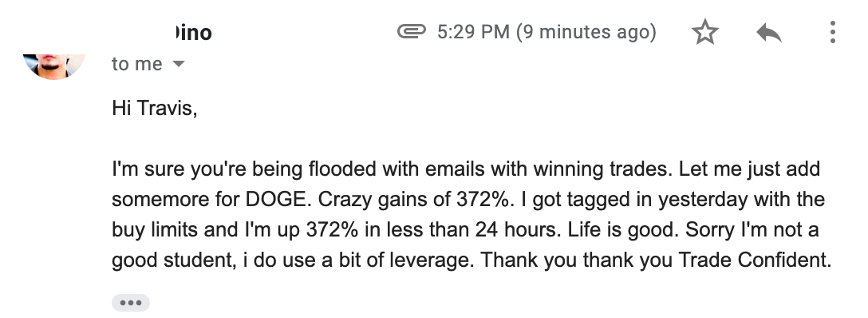Click the sender's profile photo
Viewport: 868px width, 318px height.
(x=54, y=66)
